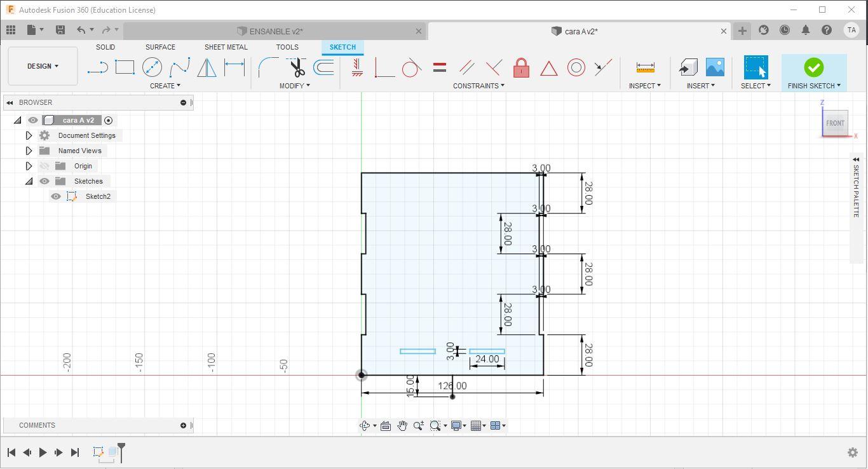The image size is (868, 469).
Task: Select the Offset tool
Action: pos(324,67)
